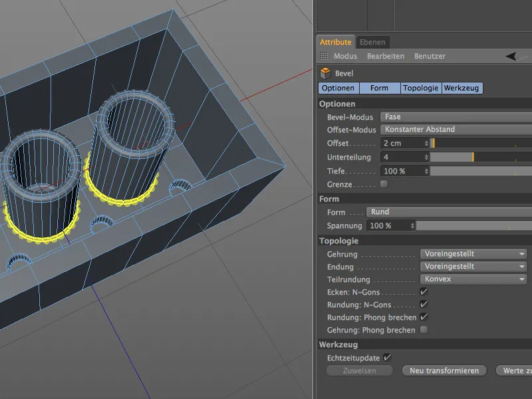Viewport: 532px width, 399px height.
Task: Click the back arrow in Attribute manager
Action: click(x=511, y=57)
